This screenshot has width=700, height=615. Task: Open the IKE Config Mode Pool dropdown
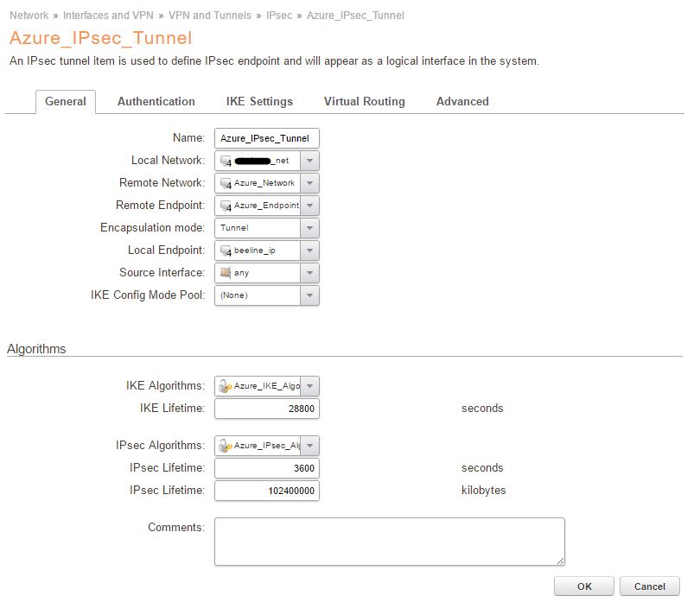(310, 295)
